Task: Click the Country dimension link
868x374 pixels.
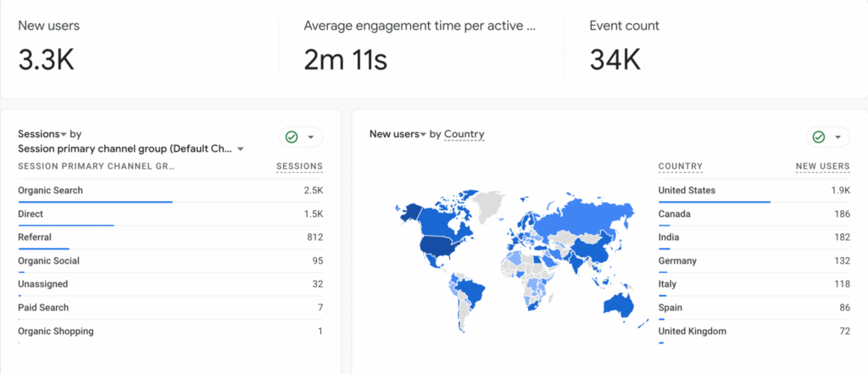Action: tap(464, 134)
